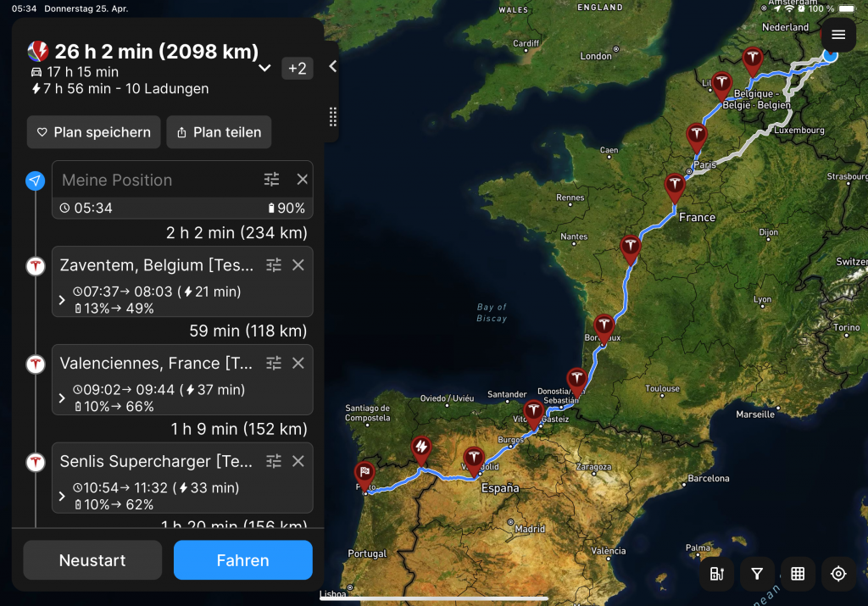Click the '59 min (118 km)' leg
This screenshot has width=868, height=606.
(248, 331)
